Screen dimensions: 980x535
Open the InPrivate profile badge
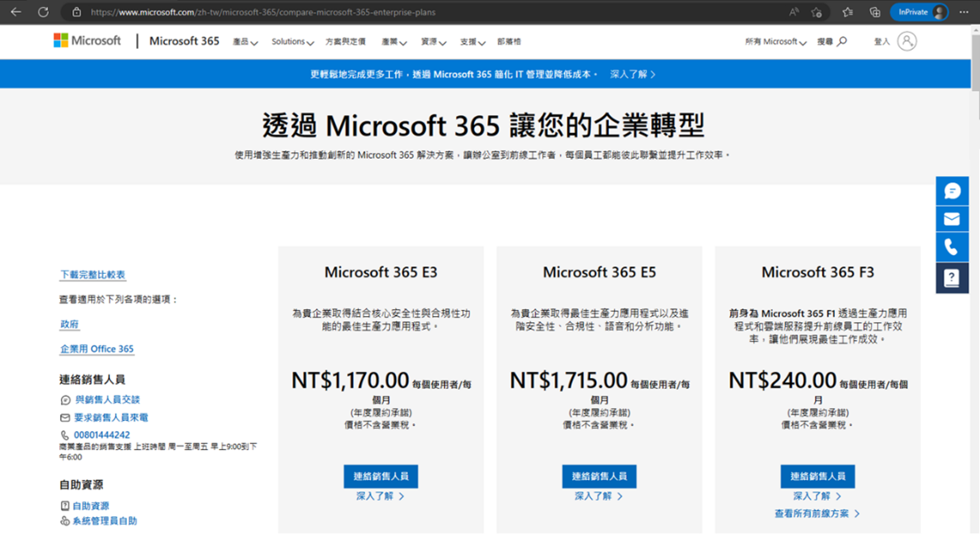coord(920,12)
